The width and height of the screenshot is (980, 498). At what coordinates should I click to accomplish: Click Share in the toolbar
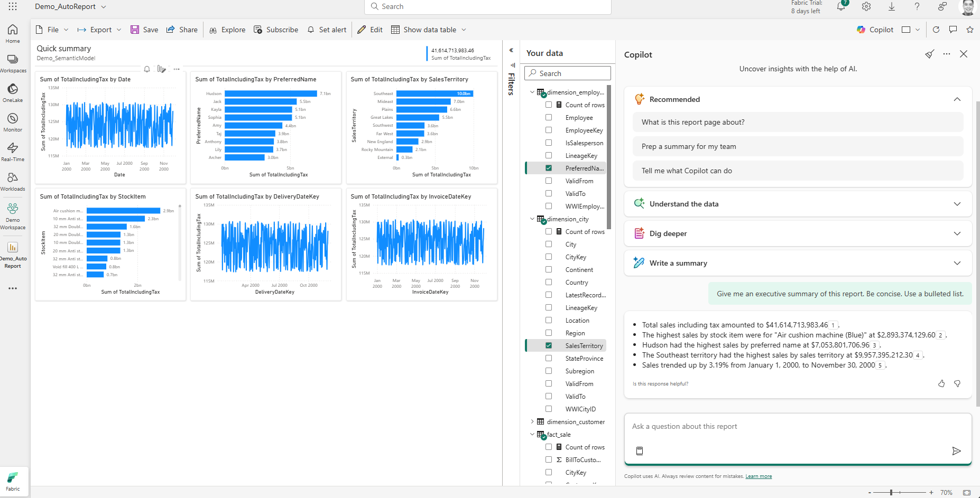pos(182,30)
